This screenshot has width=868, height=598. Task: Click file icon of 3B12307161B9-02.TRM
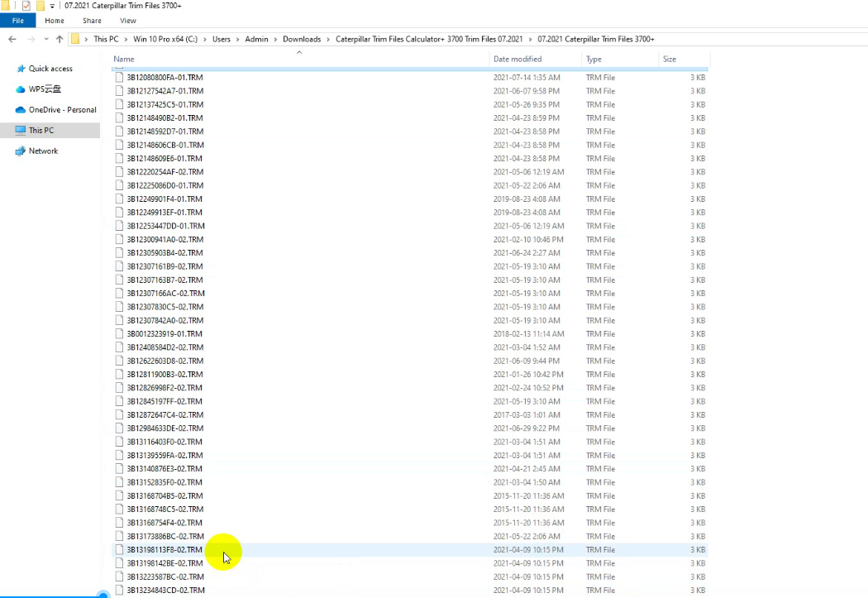(119, 266)
